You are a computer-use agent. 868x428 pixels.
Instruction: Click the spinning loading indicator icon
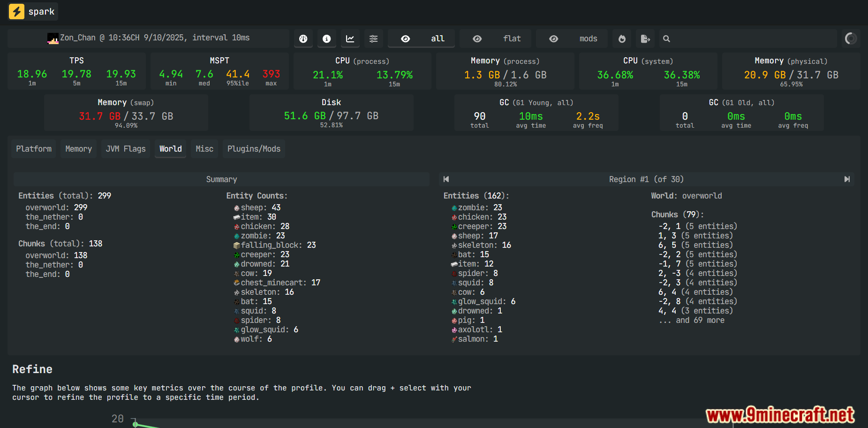[x=851, y=38]
